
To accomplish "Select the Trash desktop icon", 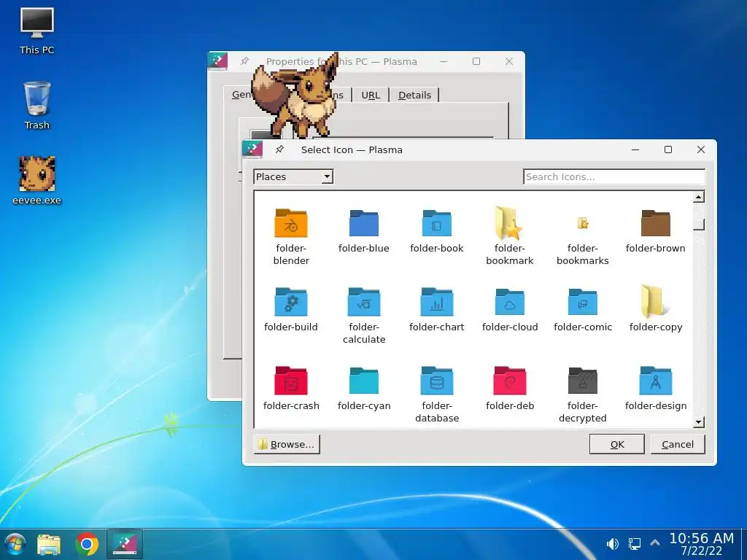I will (x=36, y=106).
